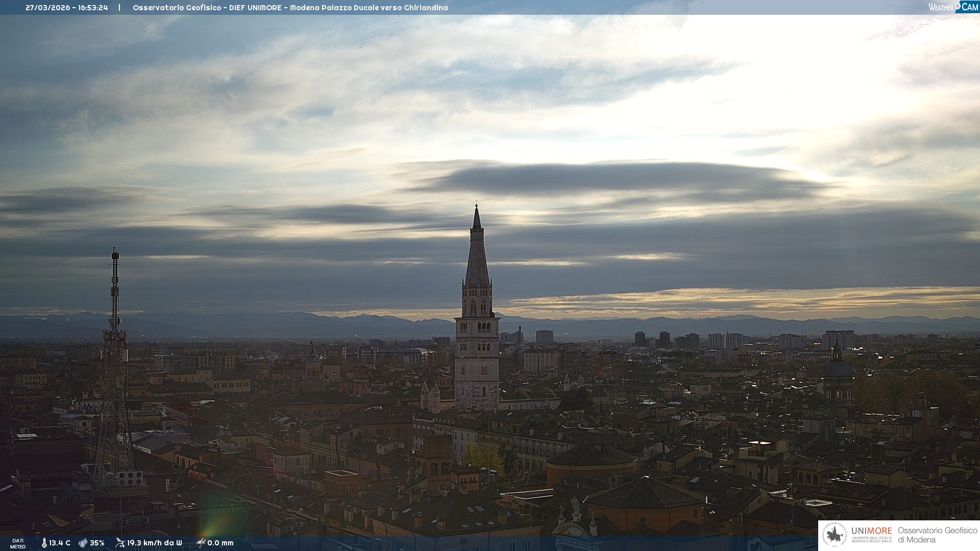The height and width of the screenshot is (551, 980).
Task: Click the 0.0 mm rainfall value
Action: (220, 543)
